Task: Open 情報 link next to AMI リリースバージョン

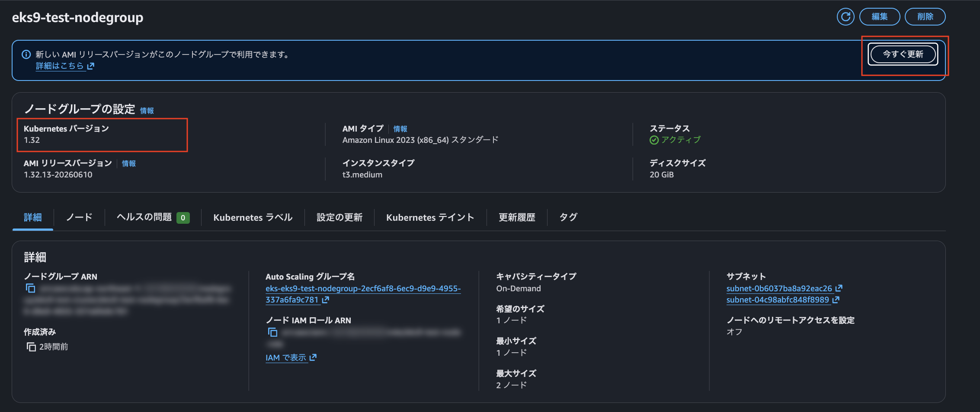Action: pos(129,164)
